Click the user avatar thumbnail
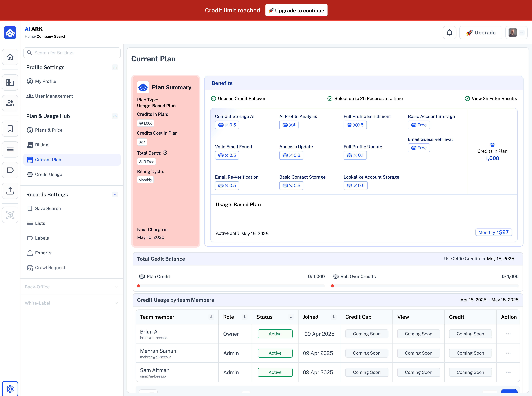Viewport: 532px width, 396px height. click(x=513, y=33)
